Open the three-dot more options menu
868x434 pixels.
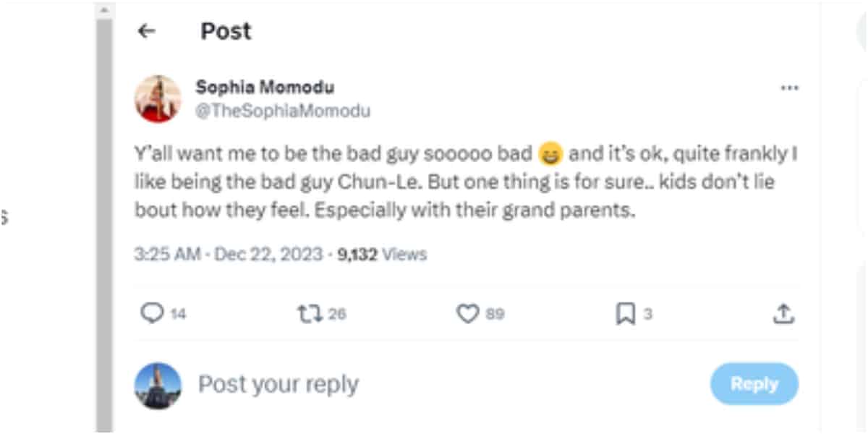tap(789, 88)
